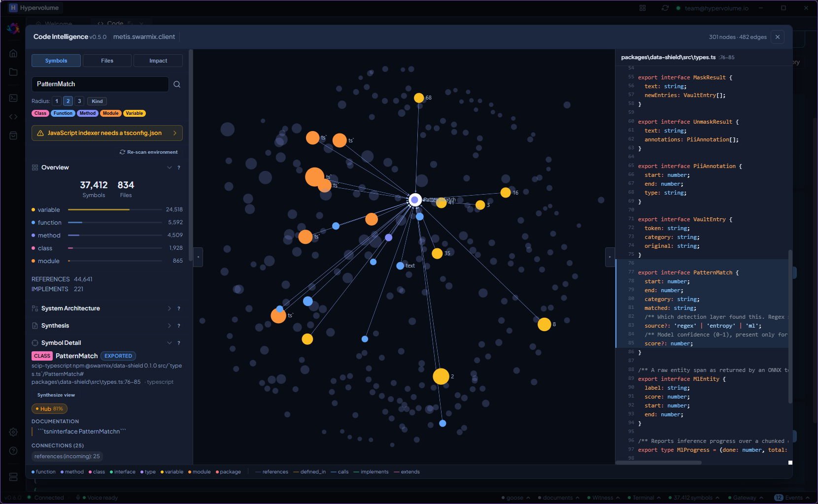Click the code panel vertical scrollbar
The width and height of the screenshot is (818, 504).
click(x=790, y=326)
